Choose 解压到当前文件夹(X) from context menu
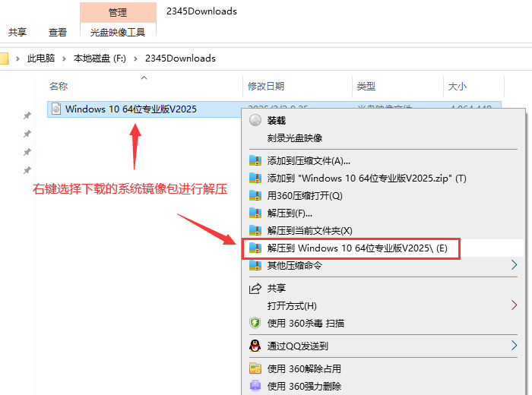 click(x=309, y=230)
